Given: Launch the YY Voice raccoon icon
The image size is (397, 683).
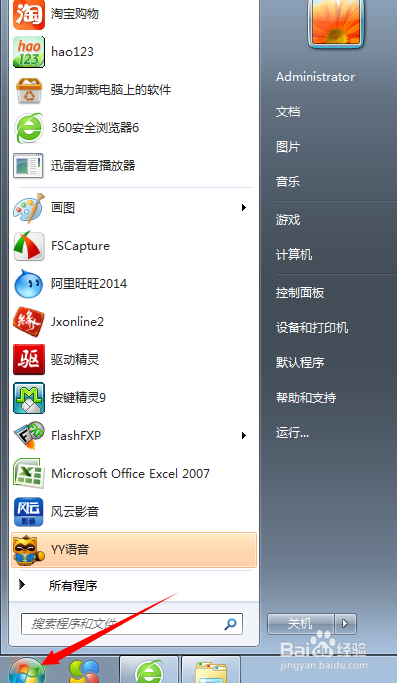Looking at the screenshot, I should pyautogui.click(x=29, y=550).
